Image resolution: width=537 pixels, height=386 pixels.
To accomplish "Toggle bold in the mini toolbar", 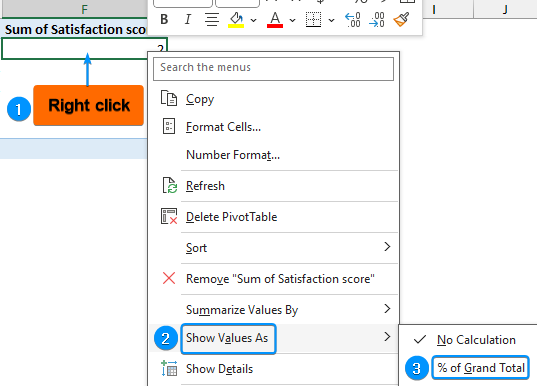I will pyautogui.click(x=164, y=20).
